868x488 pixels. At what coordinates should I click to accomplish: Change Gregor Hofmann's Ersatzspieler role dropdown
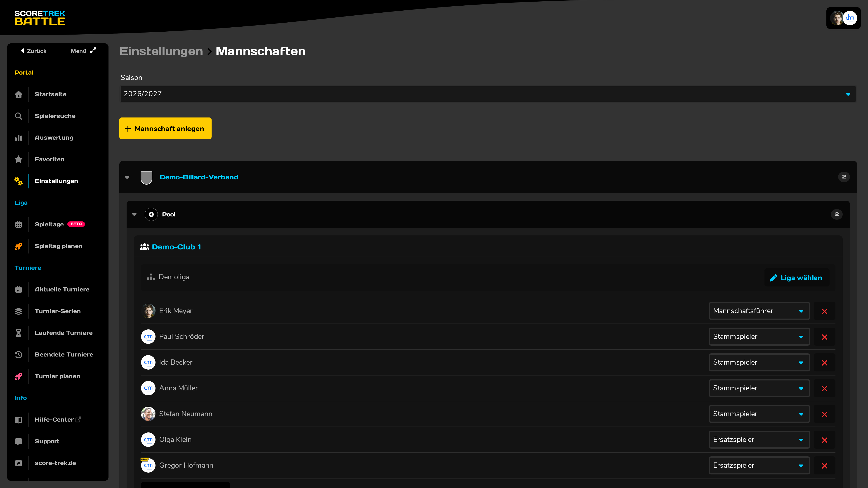(x=759, y=465)
